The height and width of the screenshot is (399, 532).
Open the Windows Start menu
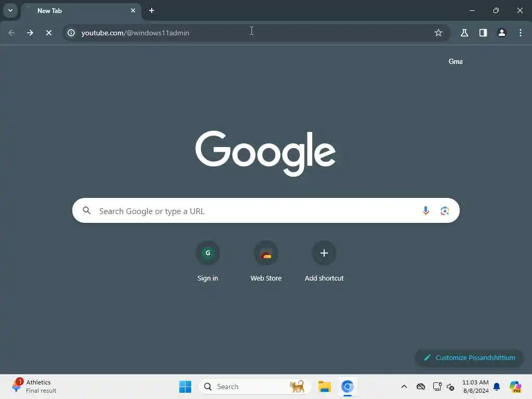coord(185,387)
